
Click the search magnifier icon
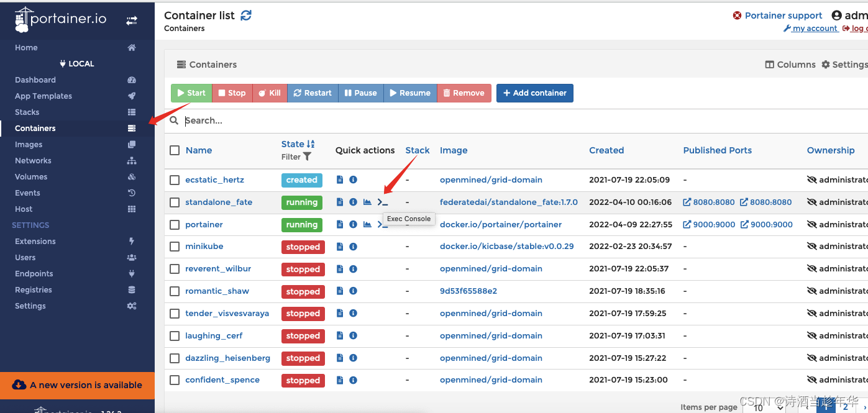[175, 120]
